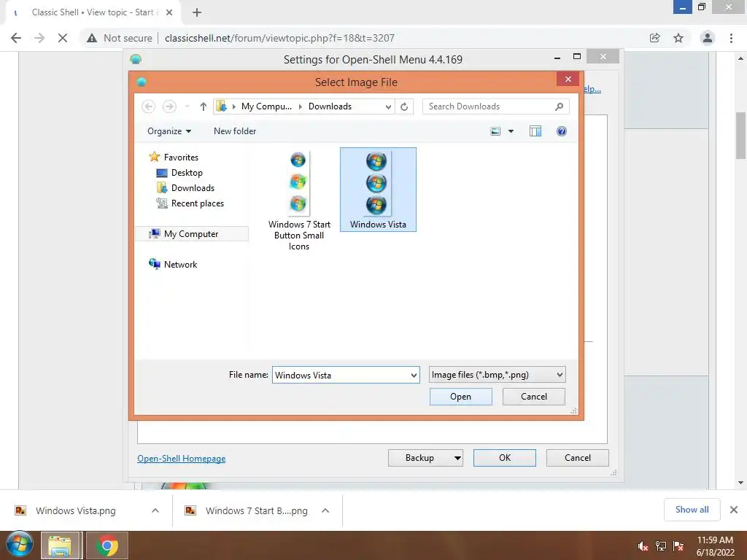This screenshot has height=560, width=747.
Task: Open the Windows 7 Start B....png download item
Action: pyautogui.click(x=257, y=510)
